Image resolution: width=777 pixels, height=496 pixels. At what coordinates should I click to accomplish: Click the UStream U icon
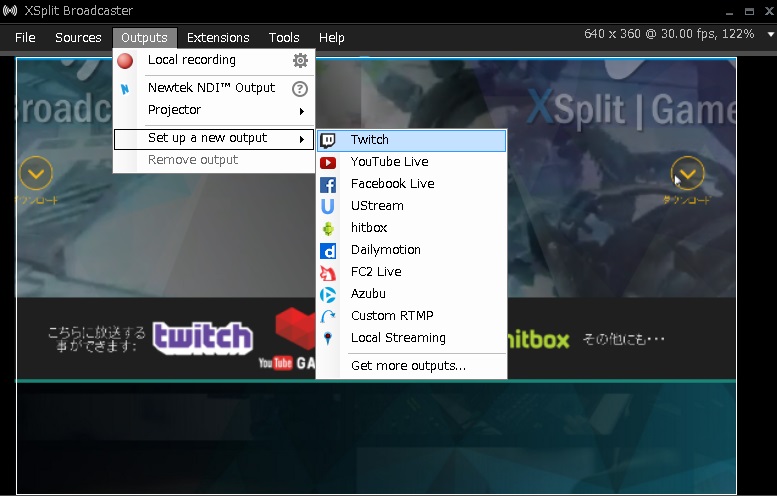tap(328, 206)
